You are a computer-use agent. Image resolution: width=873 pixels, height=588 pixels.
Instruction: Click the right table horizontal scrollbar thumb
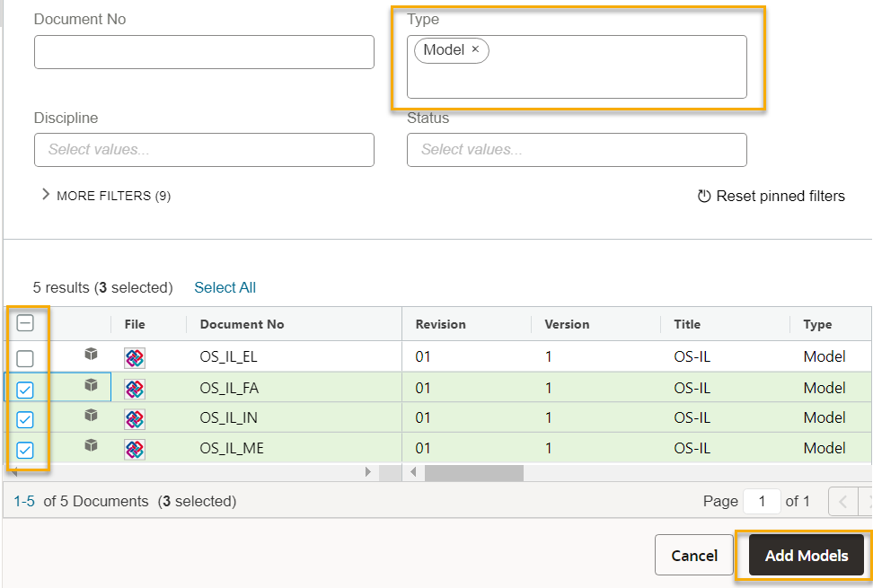474,473
